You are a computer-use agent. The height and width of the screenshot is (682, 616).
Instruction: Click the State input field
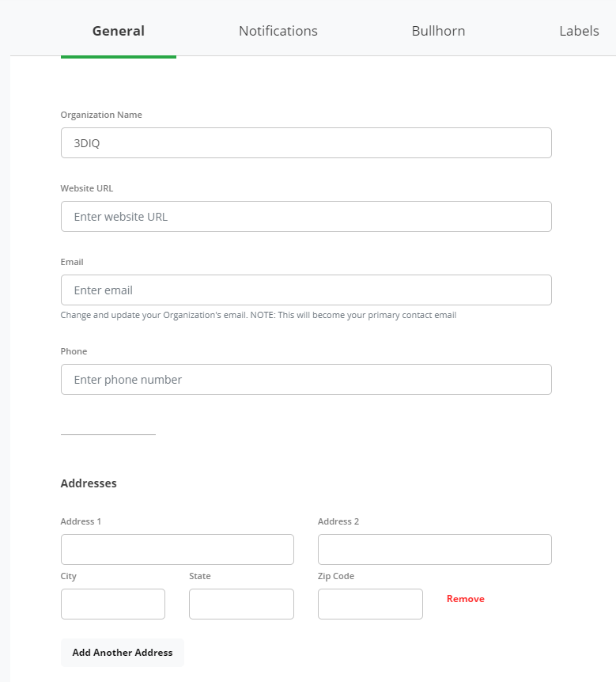tap(241, 604)
